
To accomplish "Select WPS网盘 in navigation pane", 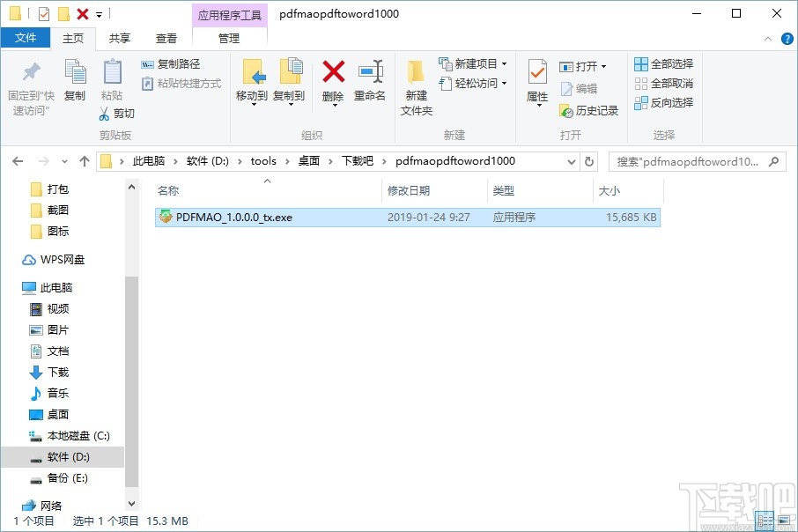I will tap(53, 260).
